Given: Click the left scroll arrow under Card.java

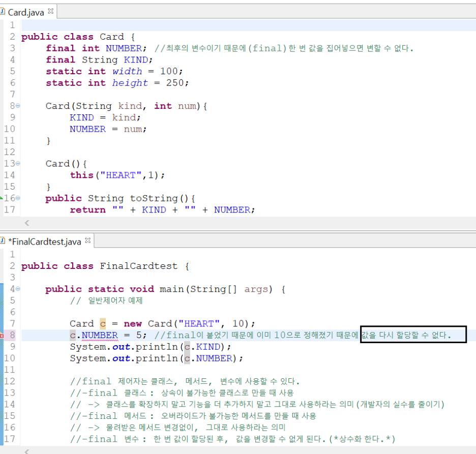Looking at the screenshot, I should pyautogui.click(x=27, y=223).
